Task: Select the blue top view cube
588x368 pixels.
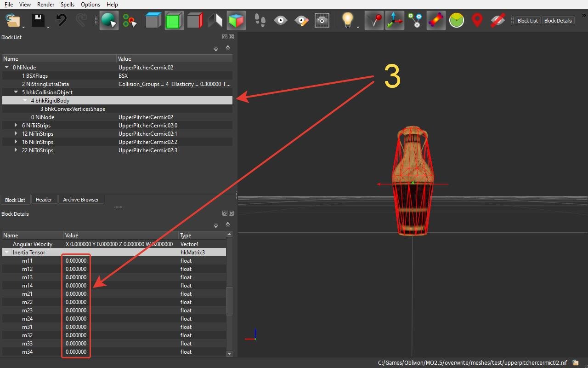Action: point(153,21)
